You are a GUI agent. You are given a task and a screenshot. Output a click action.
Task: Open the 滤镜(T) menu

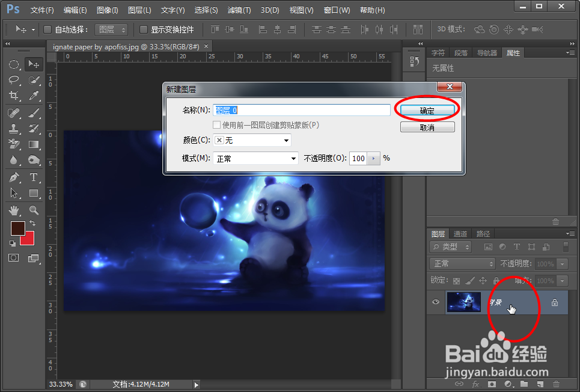(x=239, y=10)
